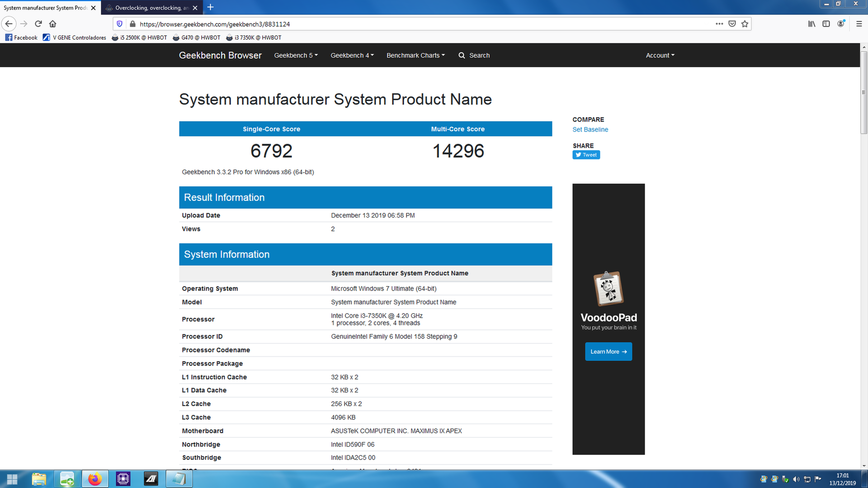Click the VoodooPad clipboard ad image
This screenshot has height=488, width=868.
608,289
